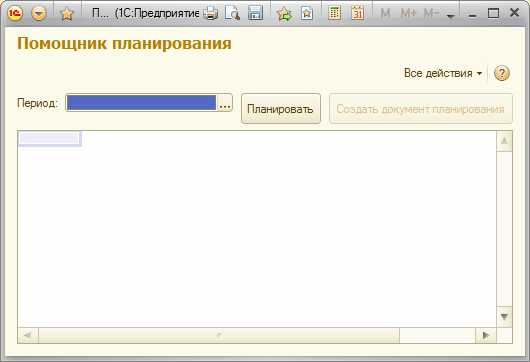Viewport: 530px width, 362px height.
Task: Open the main menu round dropdown button
Action: tap(39, 14)
